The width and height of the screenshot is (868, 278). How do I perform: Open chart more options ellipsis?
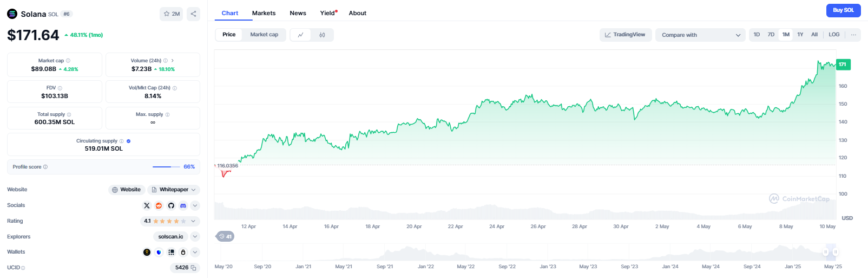tap(853, 35)
